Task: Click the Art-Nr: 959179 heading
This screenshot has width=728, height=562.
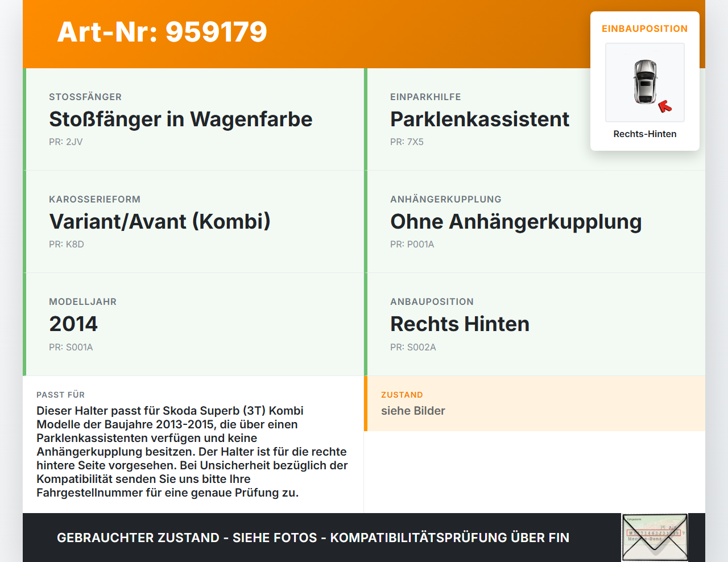Action: point(162,32)
